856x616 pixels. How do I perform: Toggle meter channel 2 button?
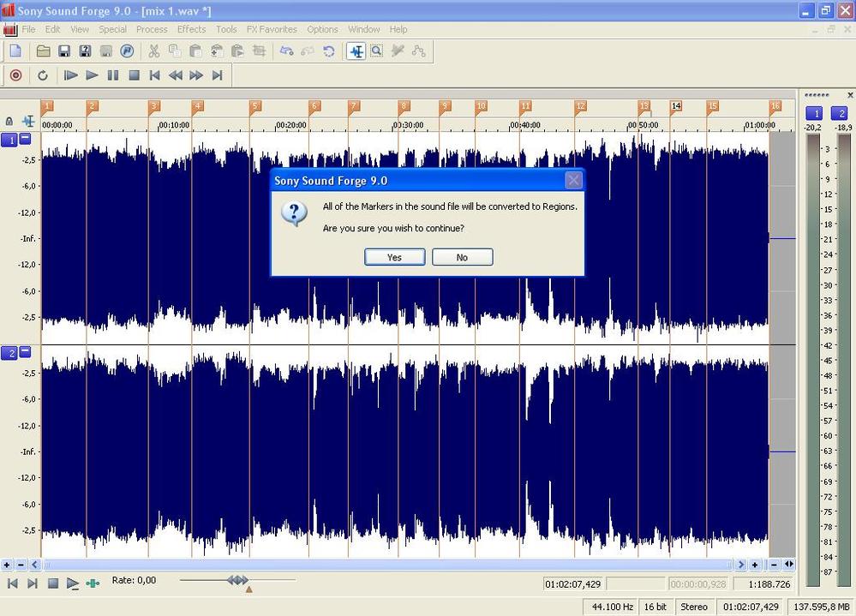pyautogui.click(x=840, y=113)
